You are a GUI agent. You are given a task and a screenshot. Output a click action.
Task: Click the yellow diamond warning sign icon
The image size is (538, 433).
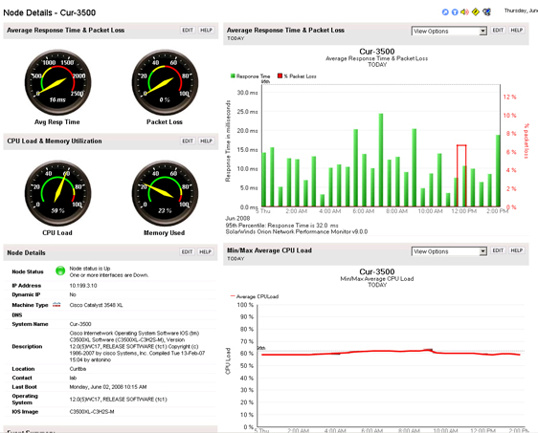click(476, 12)
